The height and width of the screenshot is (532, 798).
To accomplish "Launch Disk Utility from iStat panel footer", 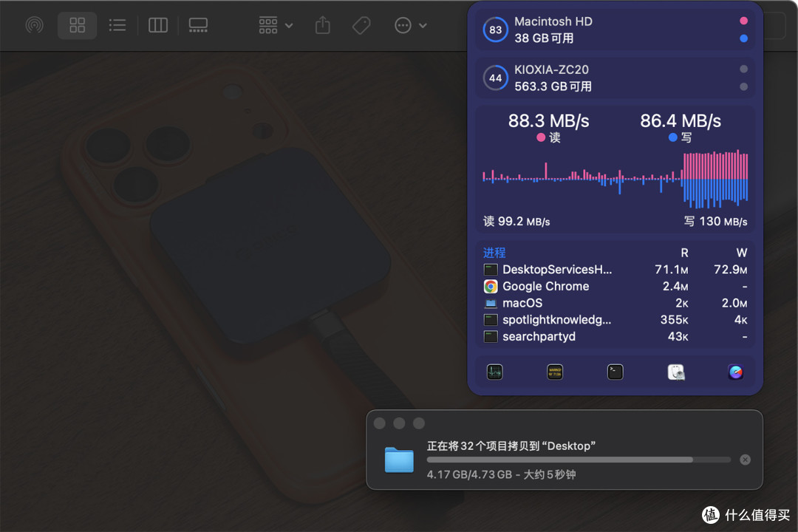I will point(676,372).
